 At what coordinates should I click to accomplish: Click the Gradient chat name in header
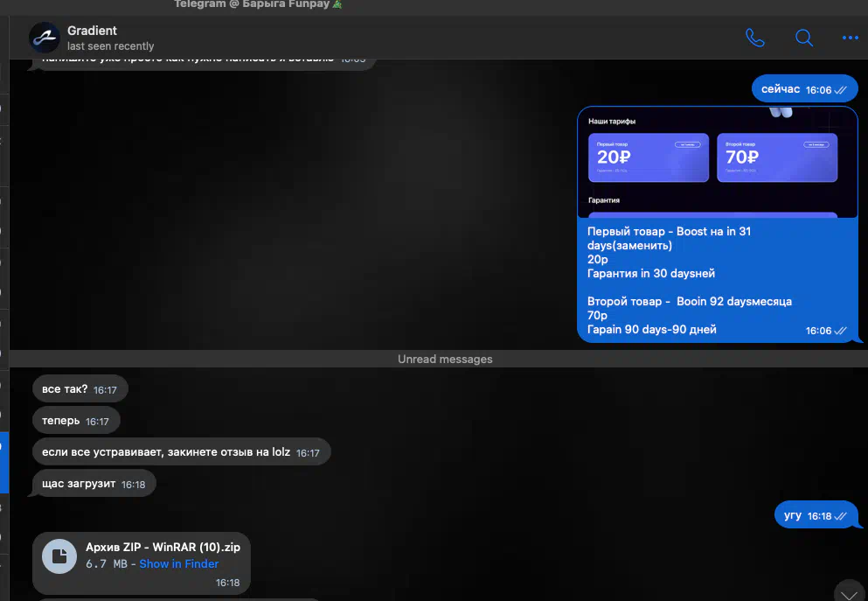(x=92, y=31)
